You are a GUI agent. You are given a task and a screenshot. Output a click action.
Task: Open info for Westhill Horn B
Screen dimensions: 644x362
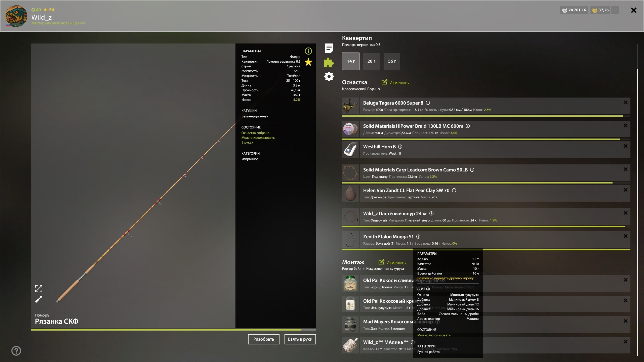400,147
